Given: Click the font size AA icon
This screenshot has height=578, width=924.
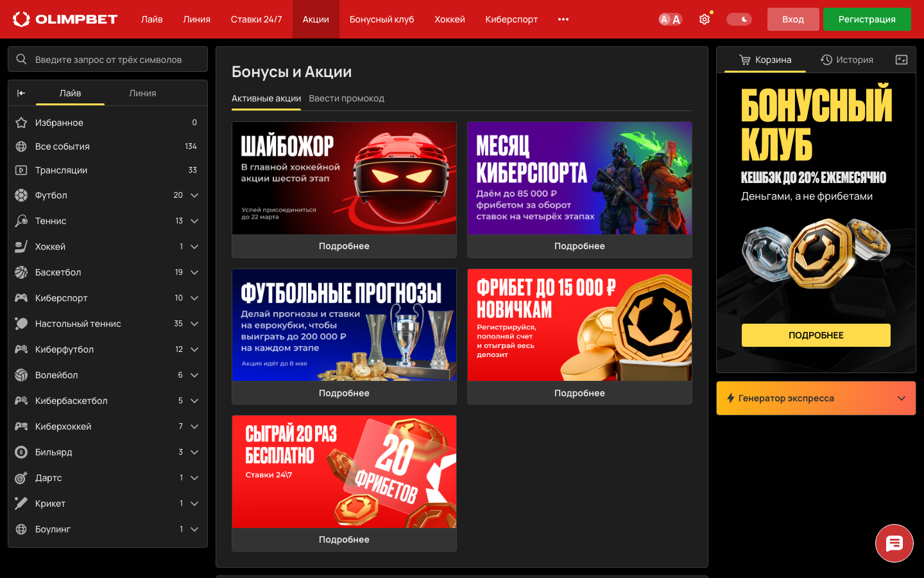Looking at the screenshot, I should pos(670,19).
